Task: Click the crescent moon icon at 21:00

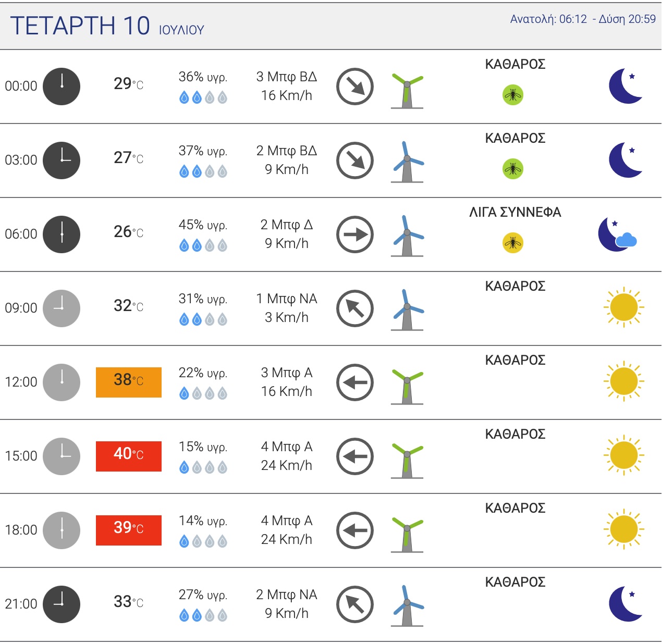Action: (625, 604)
